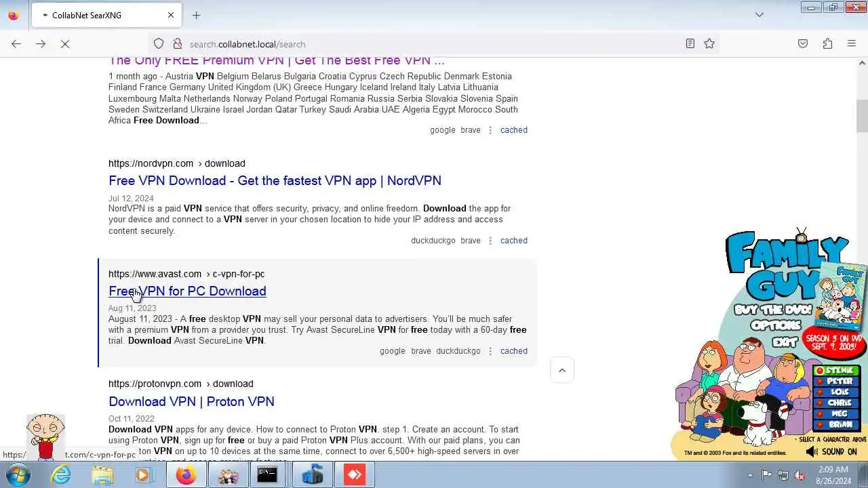Launch Internet Explorer from the taskbar
Screen dimensions: 868x488
click(x=61, y=475)
